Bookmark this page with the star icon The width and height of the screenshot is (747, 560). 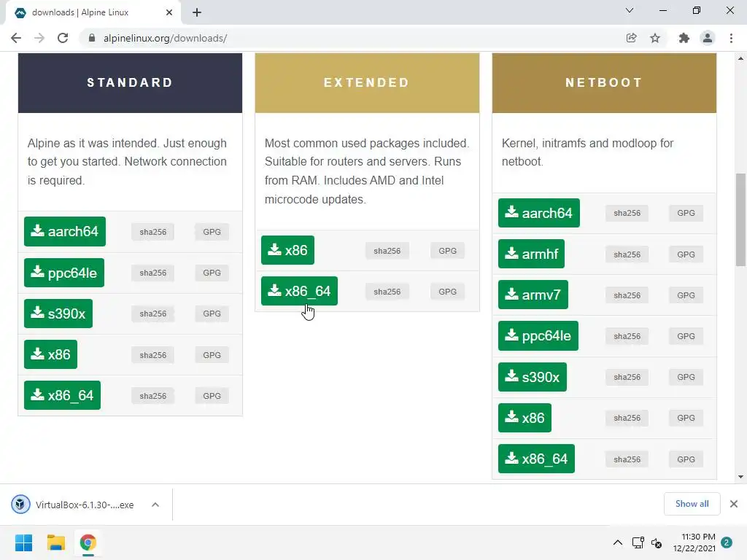[x=655, y=38]
